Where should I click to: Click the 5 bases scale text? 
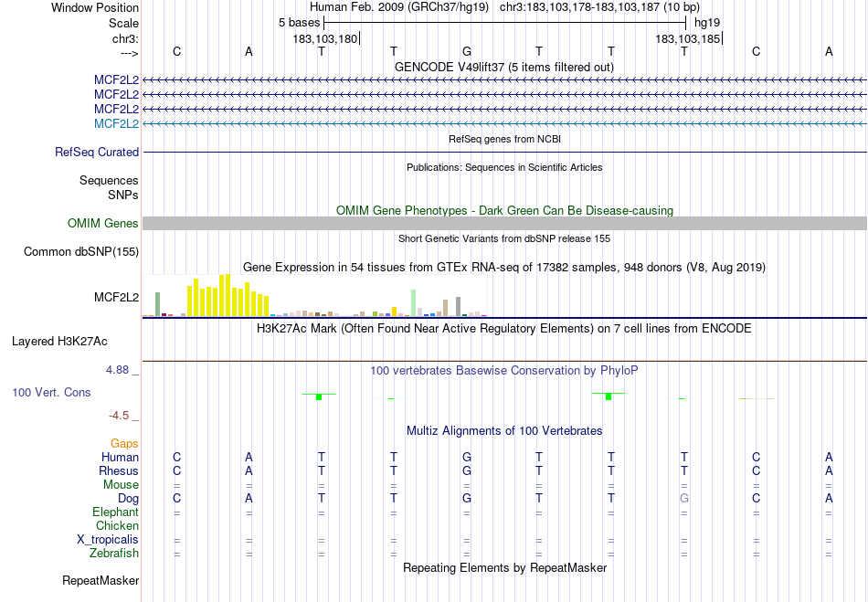pos(299,23)
